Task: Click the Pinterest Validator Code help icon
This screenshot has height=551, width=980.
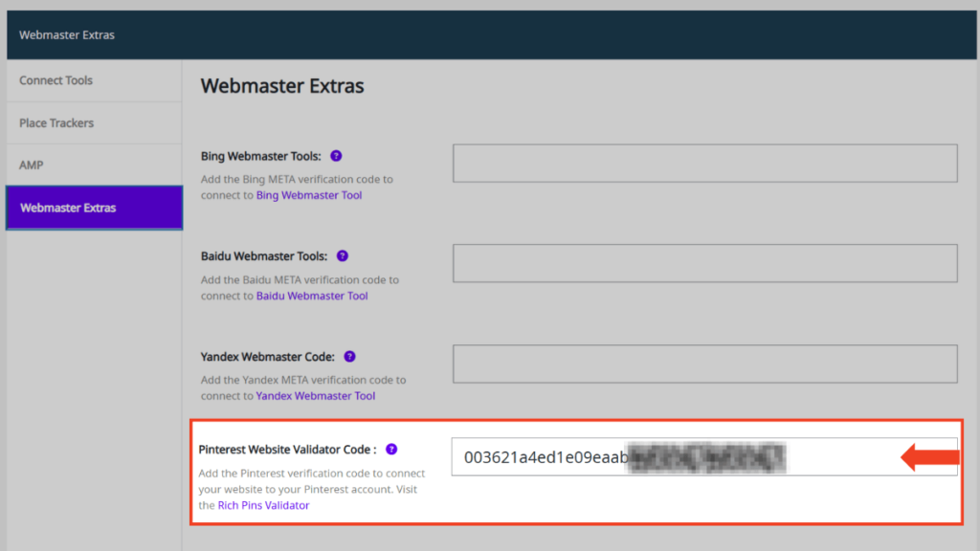Action: pos(391,450)
